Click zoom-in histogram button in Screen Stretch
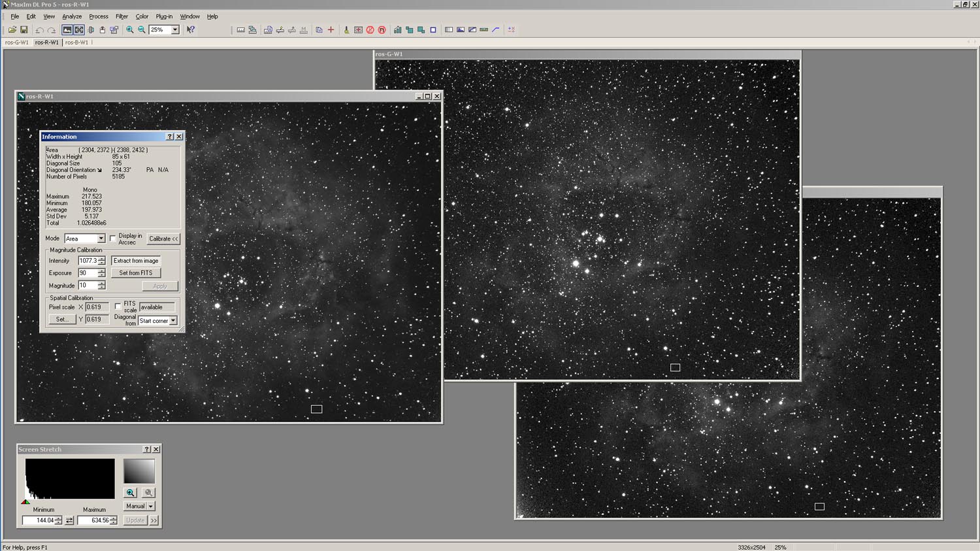The image size is (980, 551). point(131,493)
